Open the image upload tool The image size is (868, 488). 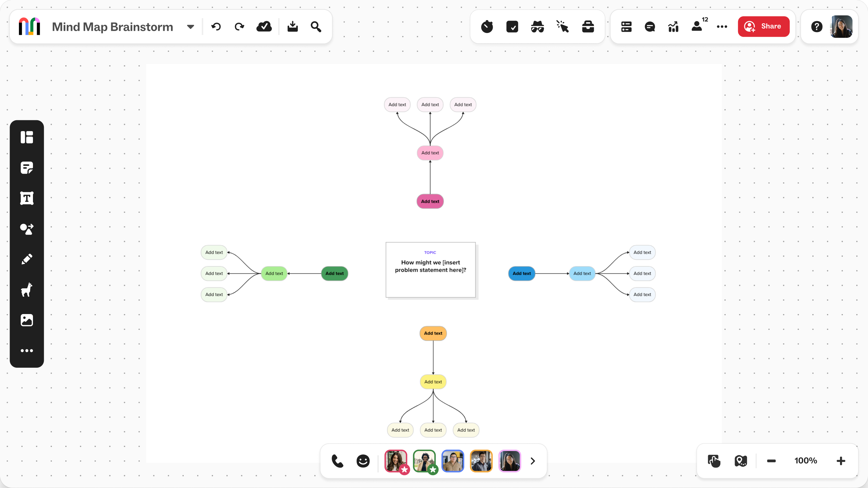(27, 320)
